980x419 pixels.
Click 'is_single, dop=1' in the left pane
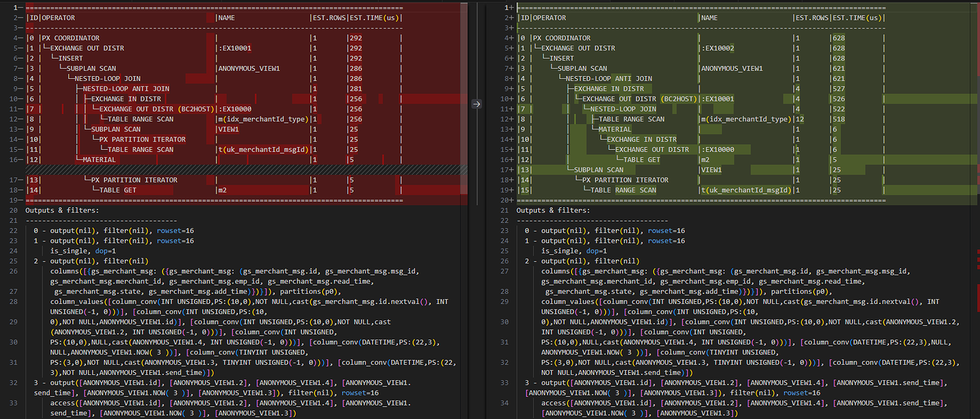pyautogui.click(x=84, y=251)
